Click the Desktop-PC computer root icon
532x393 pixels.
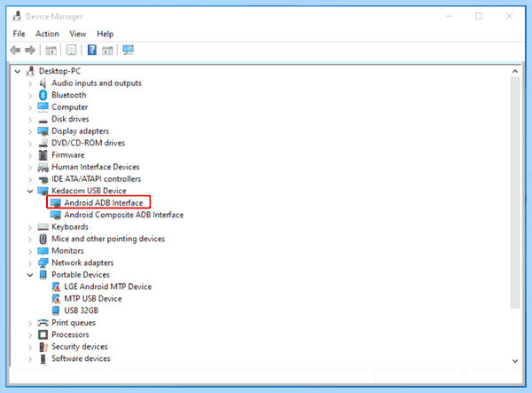coord(30,71)
